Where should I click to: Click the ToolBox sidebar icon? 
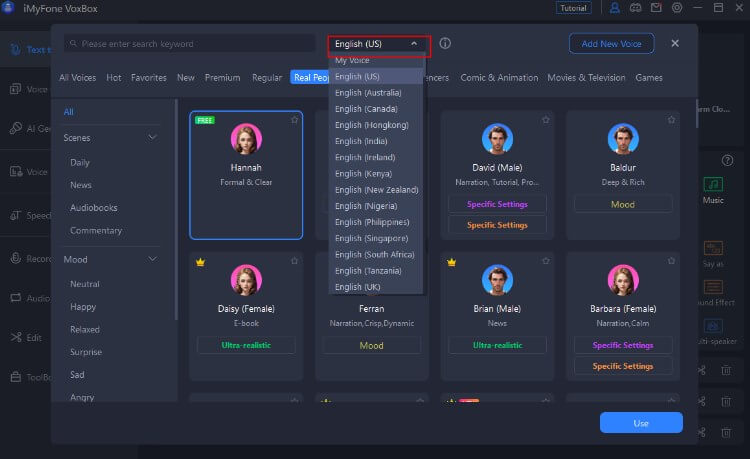pos(16,377)
